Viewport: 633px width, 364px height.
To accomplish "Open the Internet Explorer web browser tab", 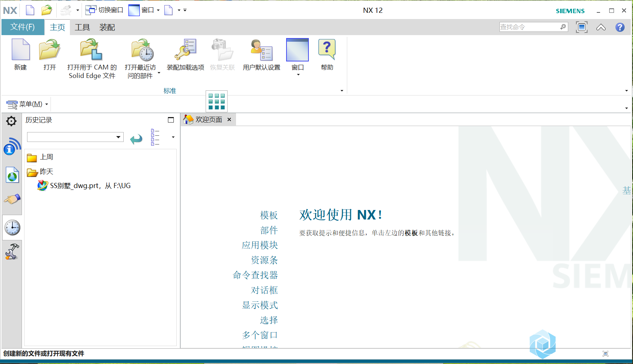I will click(12, 175).
